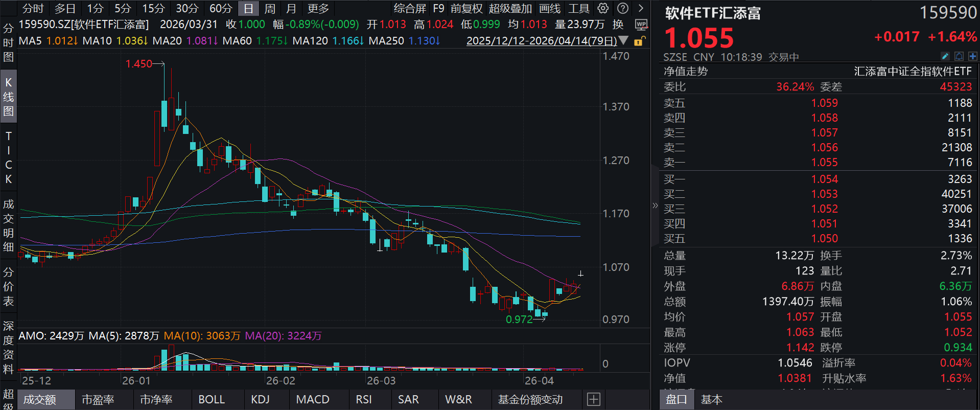The height and width of the screenshot is (410, 980).
Task: Switch to 基本 tab in quote panel
Action: coord(711,399)
